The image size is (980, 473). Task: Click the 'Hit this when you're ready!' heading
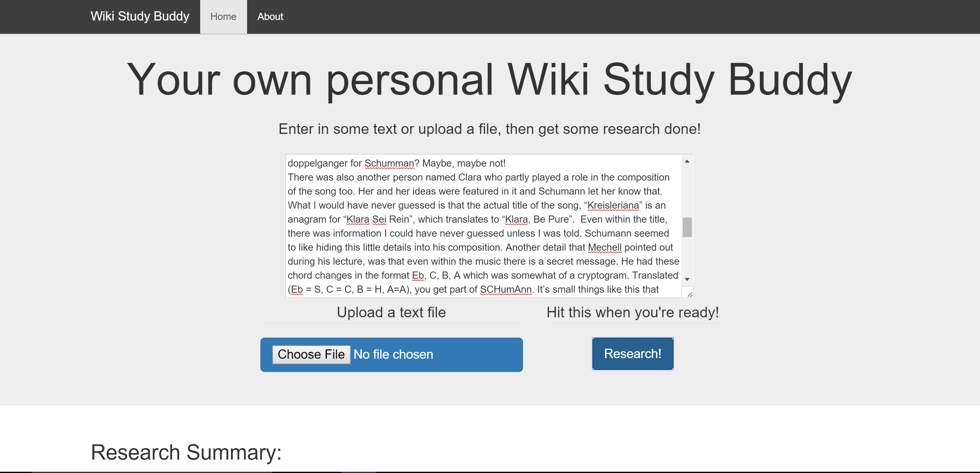pyautogui.click(x=632, y=312)
